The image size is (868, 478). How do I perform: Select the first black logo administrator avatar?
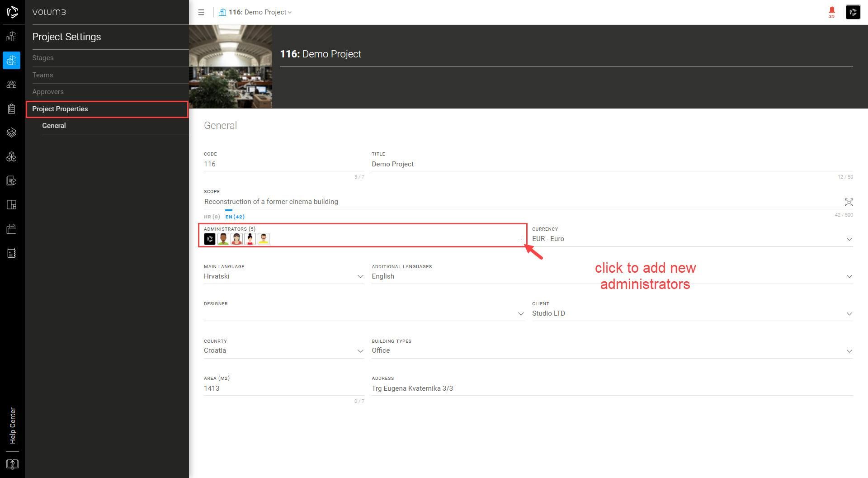(210, 239)
